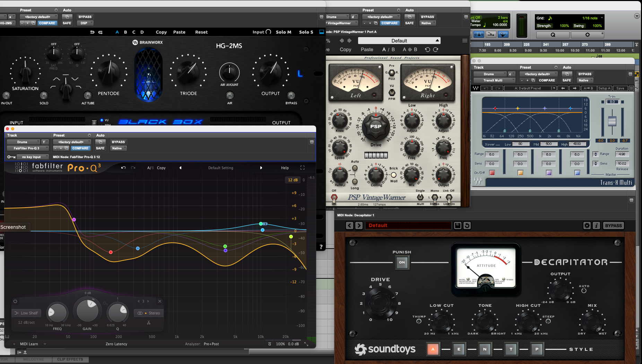Toggle the Decapitator PUNISH ON switch

coord(402,262)
